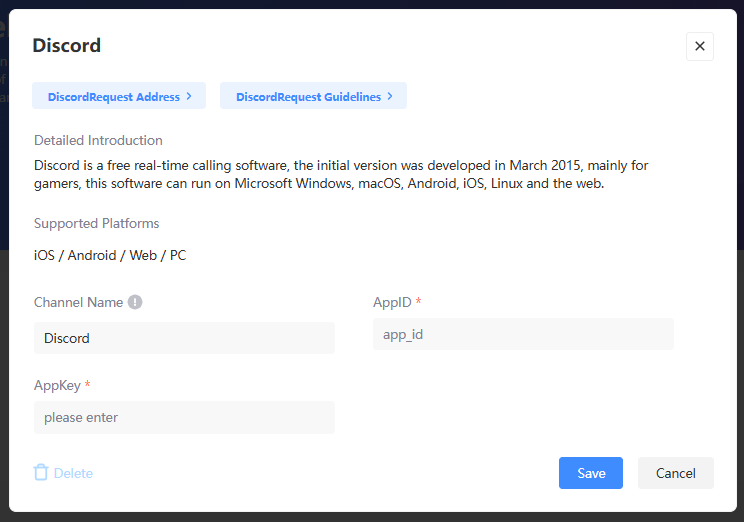
Task: Cancel the Discord configuration dialog
Action: pos(676,473)
